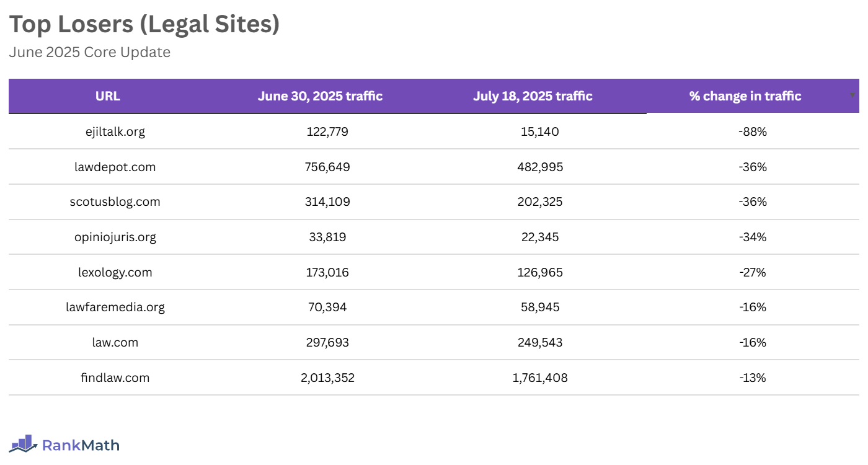Image resolution: width=868 pixels, height=465 pixels.
Task: Select the lexology.com URL cell
Action: 115,272
